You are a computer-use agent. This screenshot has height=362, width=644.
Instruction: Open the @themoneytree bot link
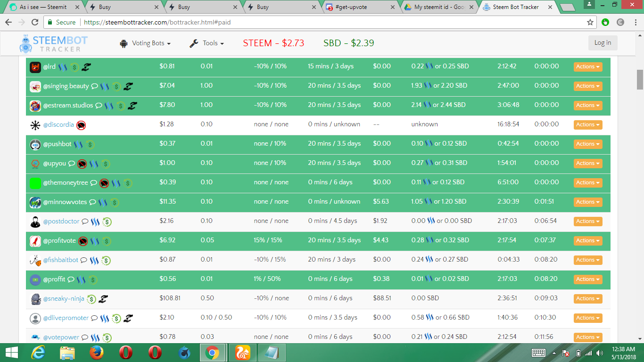66,182
